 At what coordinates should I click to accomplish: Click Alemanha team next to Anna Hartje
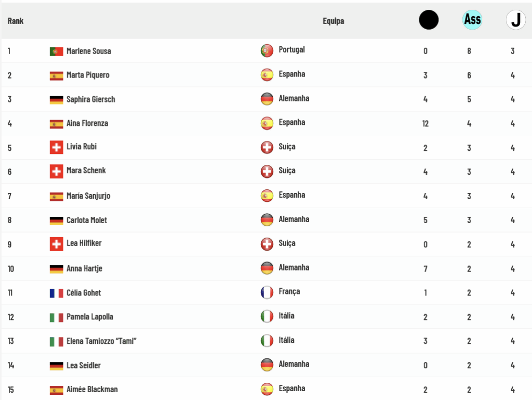tap(294, 267)
